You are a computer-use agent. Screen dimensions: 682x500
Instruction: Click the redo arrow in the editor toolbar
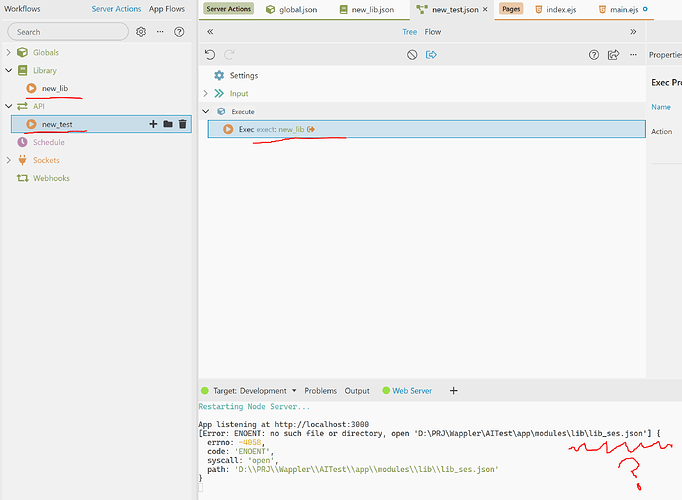[x=229, y=54]
